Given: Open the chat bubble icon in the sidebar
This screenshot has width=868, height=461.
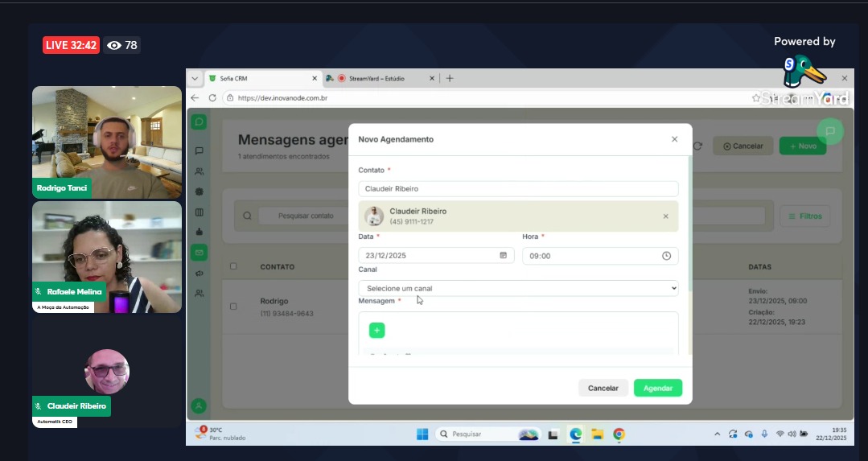Looking at the screenshot, I should coord(199,150).
